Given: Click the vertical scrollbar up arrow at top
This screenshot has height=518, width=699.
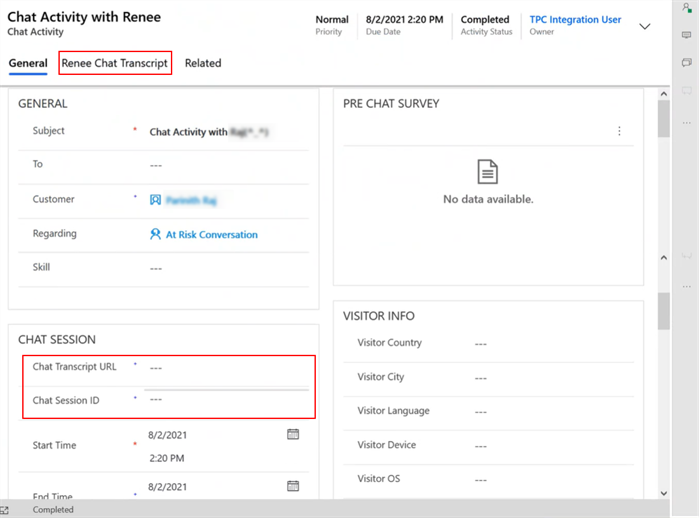Looking at the screenshot, I should tap(663, 94).
